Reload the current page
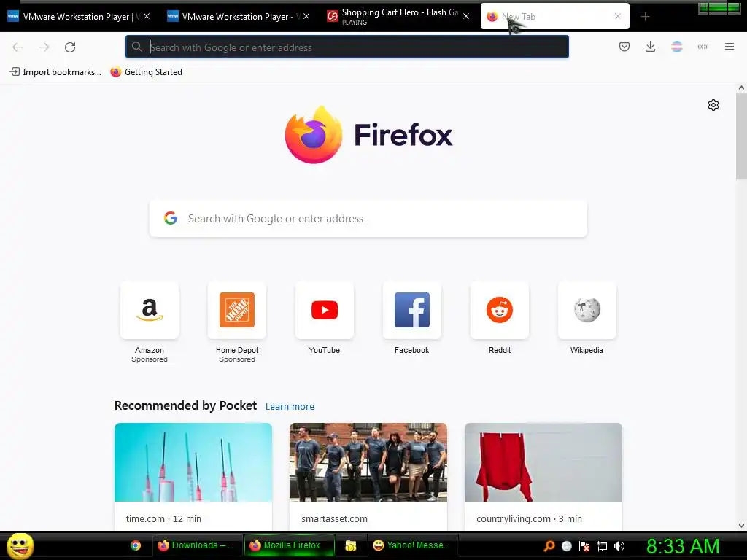Image resolution: width=747 pixels, height=560 pixels. click(x=70, y=47)
